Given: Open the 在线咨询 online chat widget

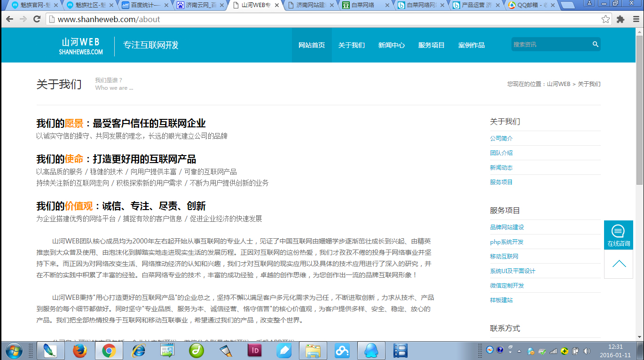Looking at the screenshot, I should pyautogui.click(x=618, y=235).
